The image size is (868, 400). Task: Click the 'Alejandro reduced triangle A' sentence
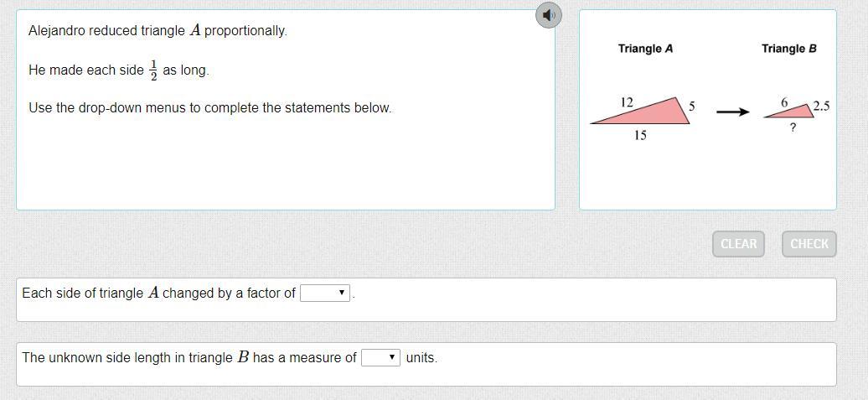point(158,30)
